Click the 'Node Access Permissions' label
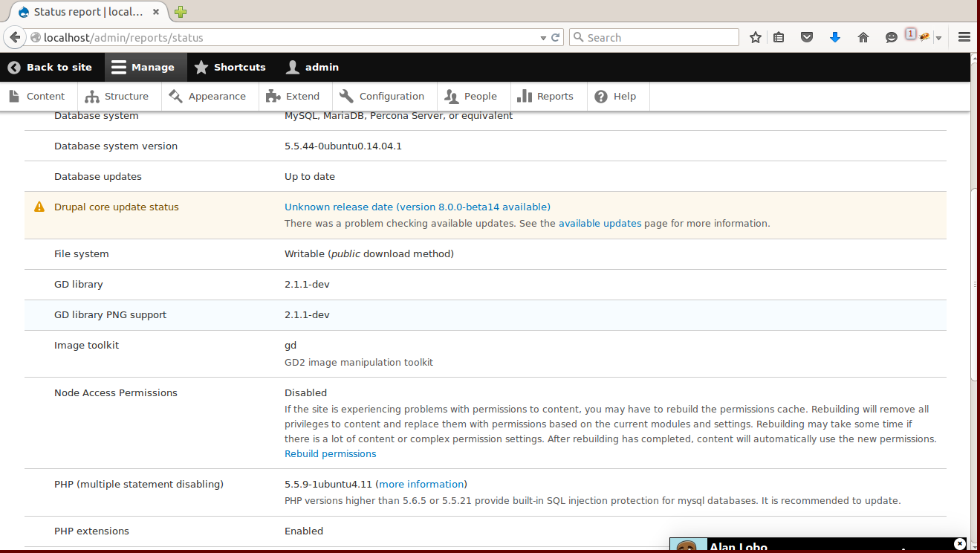The height and width of the screenshot is (553, 980). pyautogui.click(x=116, y=393)
